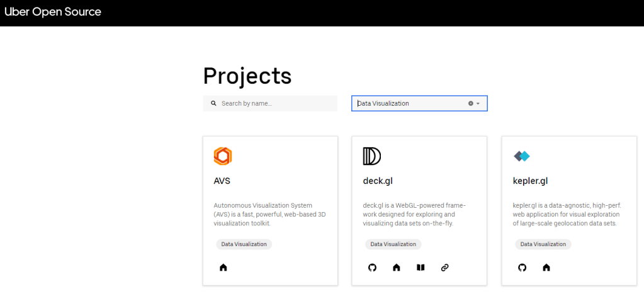Click the AVS orange hexagon logo

click(223, 155)
